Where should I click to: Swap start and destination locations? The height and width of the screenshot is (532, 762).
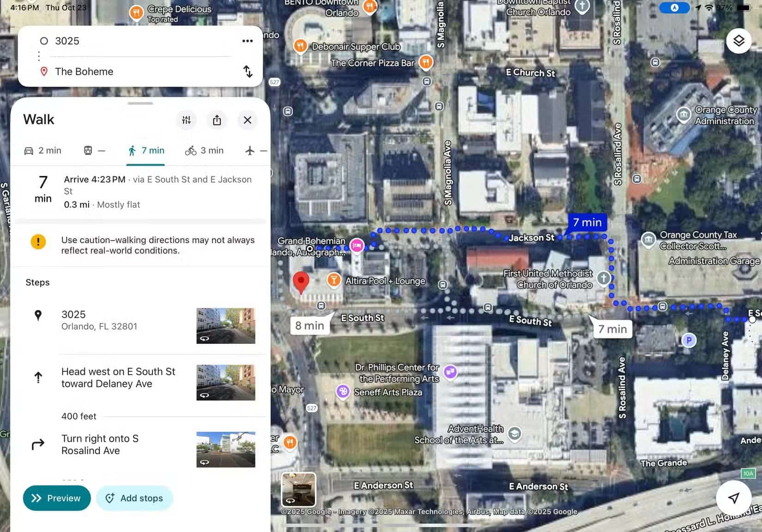pyautogui.click(x=248, y=72)
